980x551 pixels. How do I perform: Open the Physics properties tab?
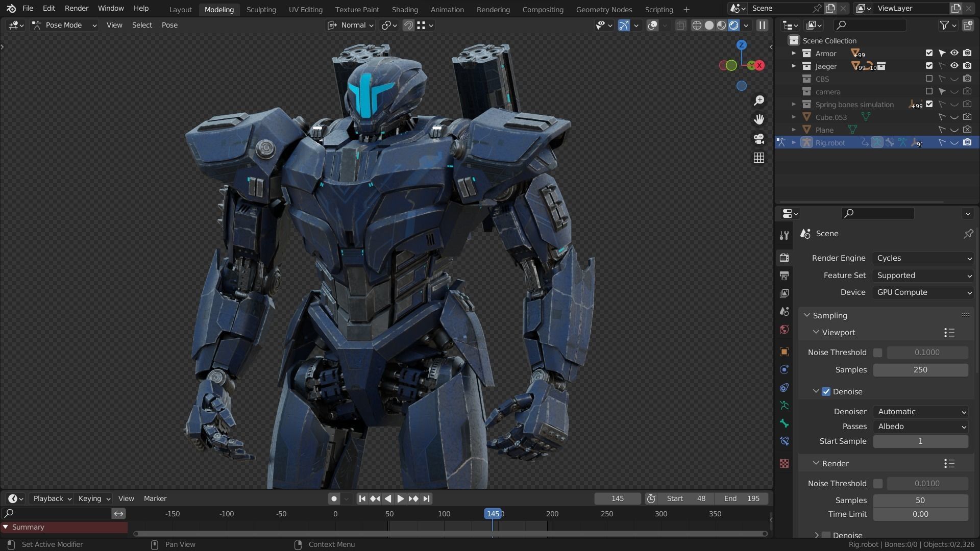(x=785, y=370)
